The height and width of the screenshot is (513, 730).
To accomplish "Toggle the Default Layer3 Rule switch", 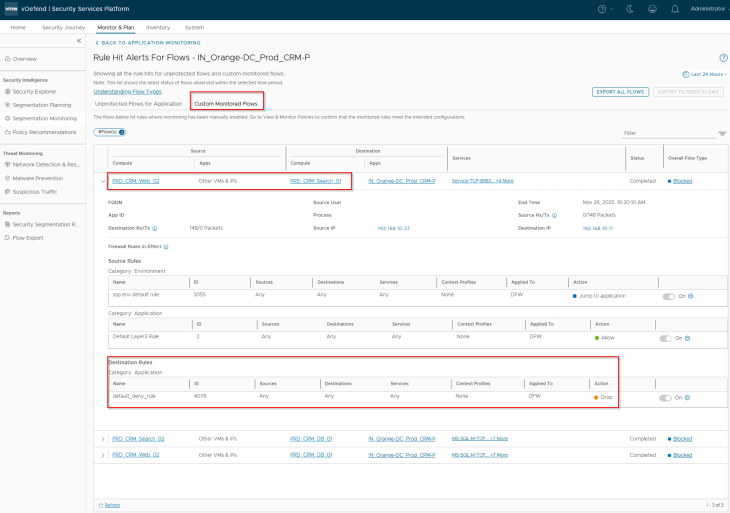I will pos(668,338).
